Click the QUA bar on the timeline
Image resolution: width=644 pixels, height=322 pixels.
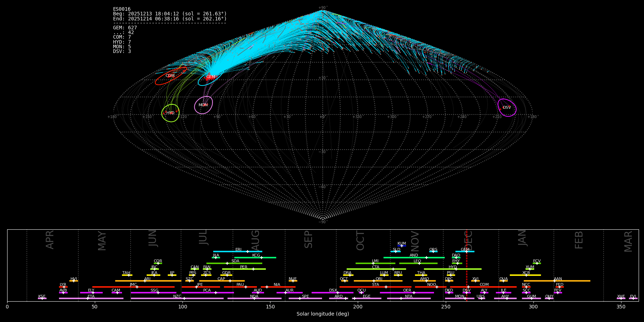coord(503,281)
